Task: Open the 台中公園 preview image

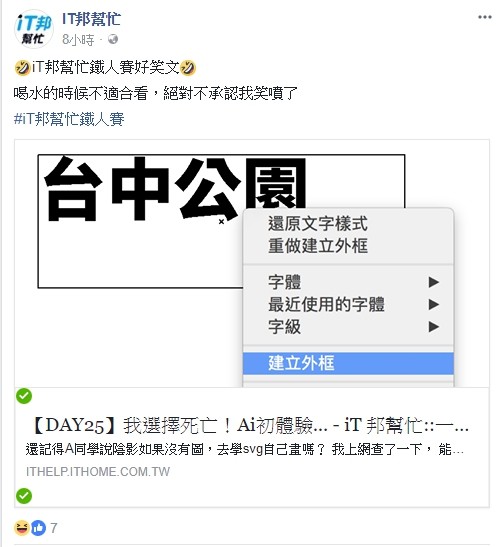Action: click(252, 263)
